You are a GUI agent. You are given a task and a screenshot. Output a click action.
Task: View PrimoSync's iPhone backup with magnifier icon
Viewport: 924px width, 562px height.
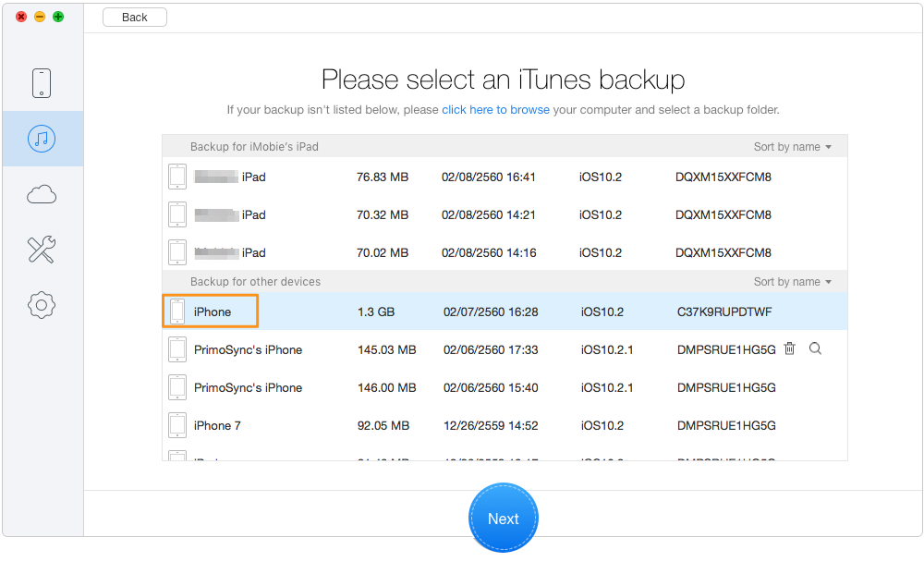[x=815, y=348]
